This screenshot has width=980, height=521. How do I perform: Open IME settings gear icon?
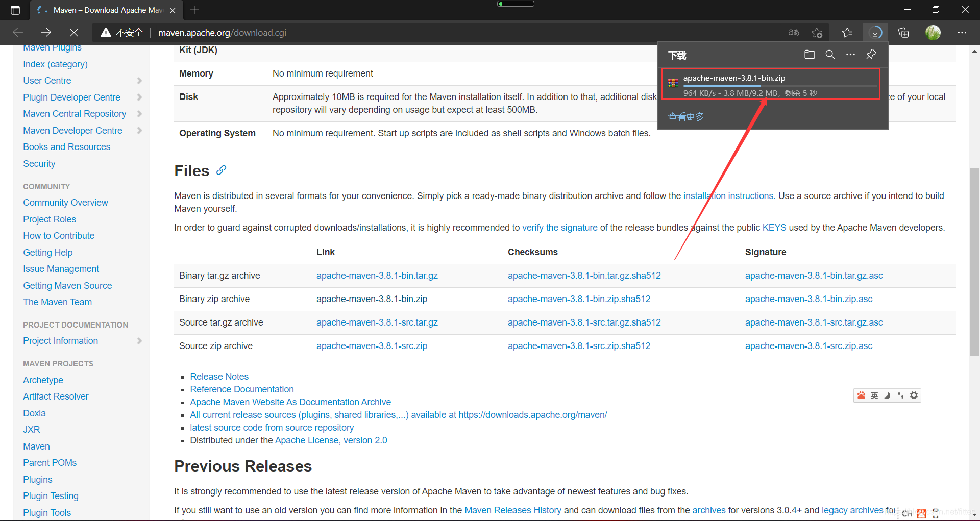[914, 395]
